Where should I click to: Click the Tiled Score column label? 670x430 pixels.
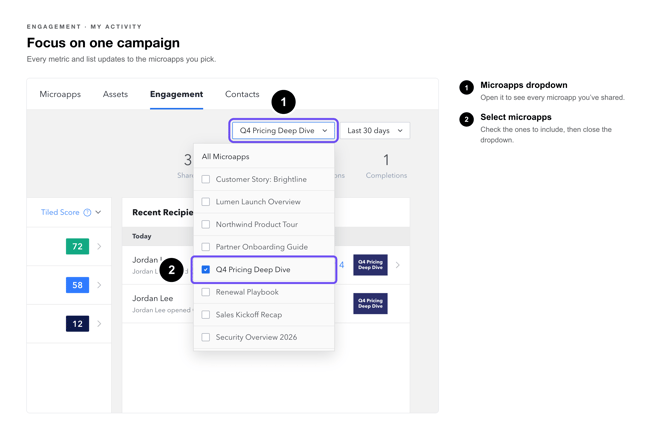(60, 212)
